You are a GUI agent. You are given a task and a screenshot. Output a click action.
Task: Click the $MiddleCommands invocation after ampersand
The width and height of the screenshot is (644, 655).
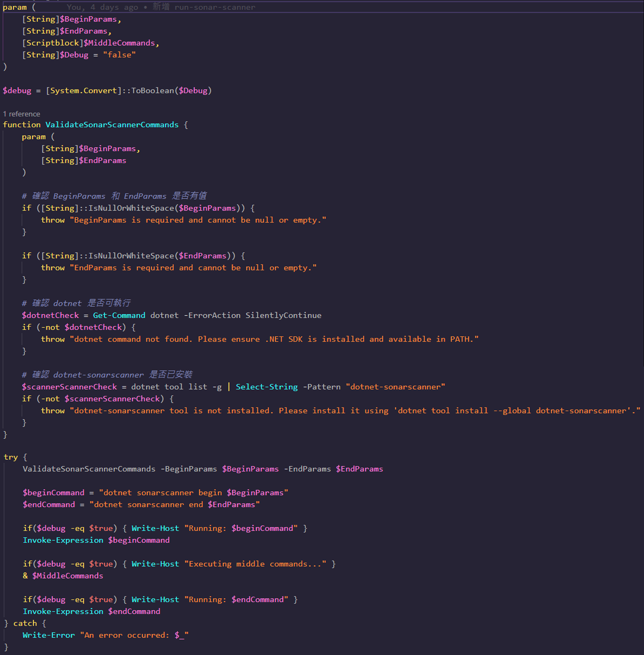click(67, 576)
